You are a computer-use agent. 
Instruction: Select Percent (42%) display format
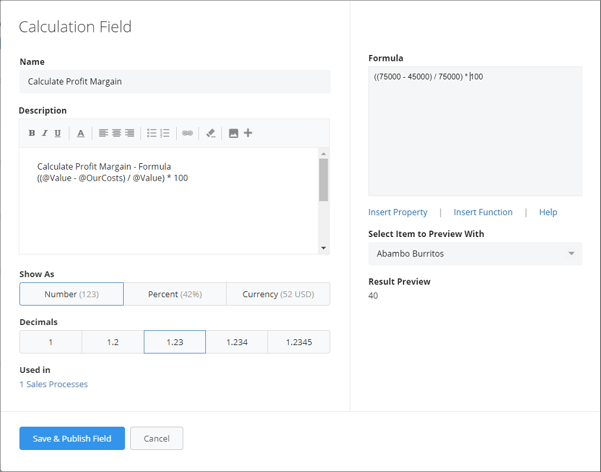tap(175, 294)
